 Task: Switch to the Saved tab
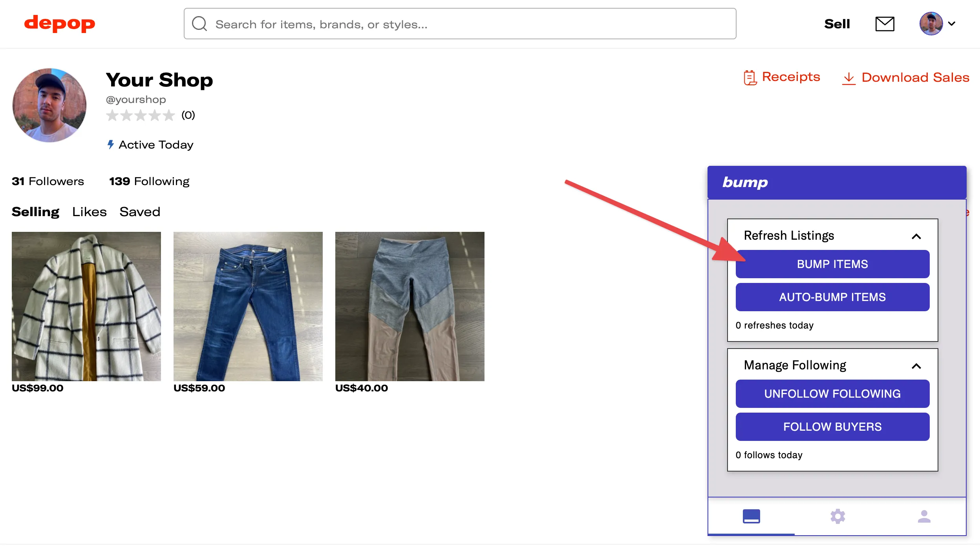140,212
